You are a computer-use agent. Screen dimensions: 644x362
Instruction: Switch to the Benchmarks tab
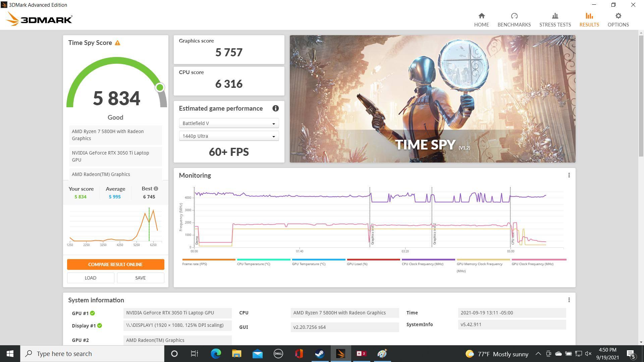coord(514,20)
